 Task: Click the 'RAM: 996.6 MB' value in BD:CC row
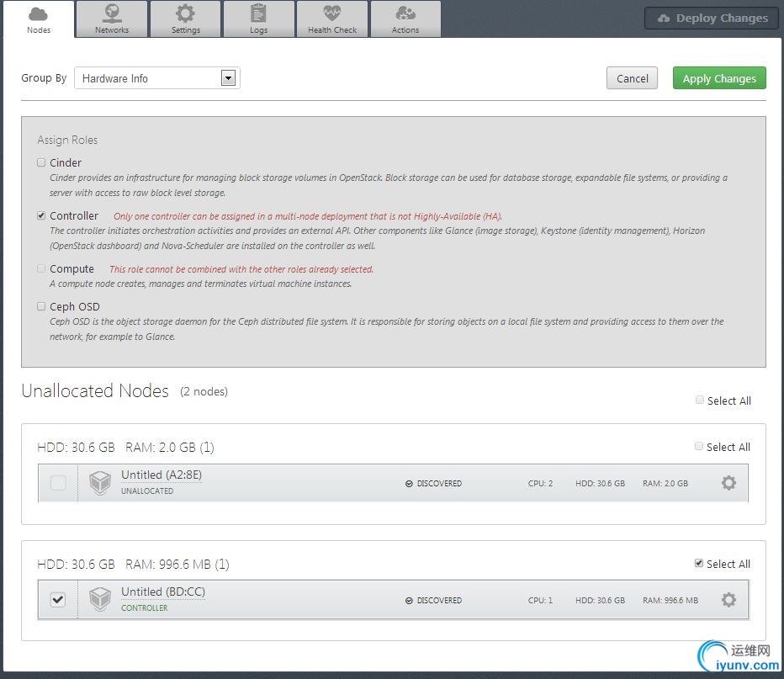[670, 601]
